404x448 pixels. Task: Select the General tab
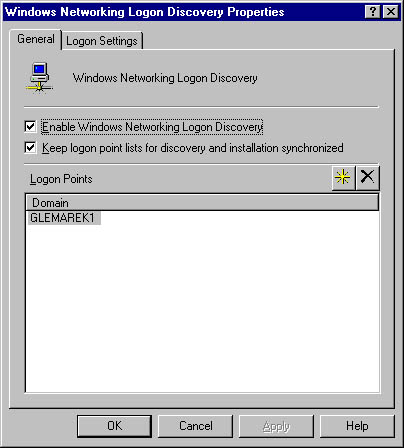tap(36, 39)
